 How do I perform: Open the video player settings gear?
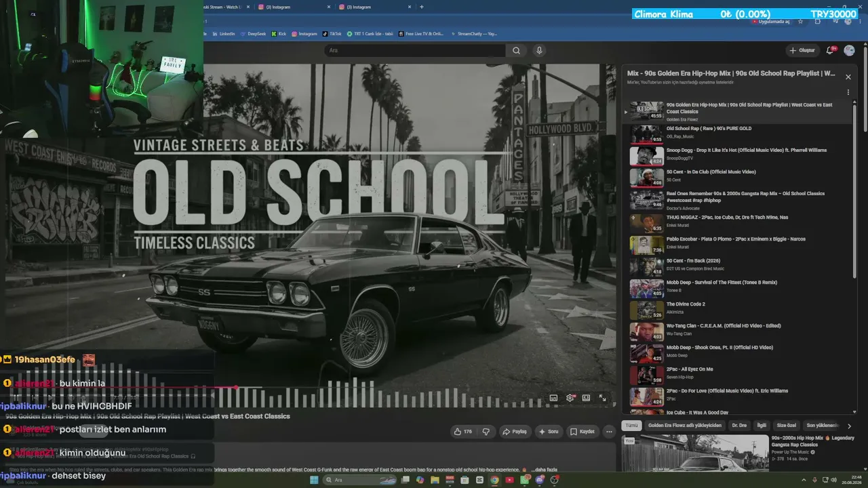(570, 398)
